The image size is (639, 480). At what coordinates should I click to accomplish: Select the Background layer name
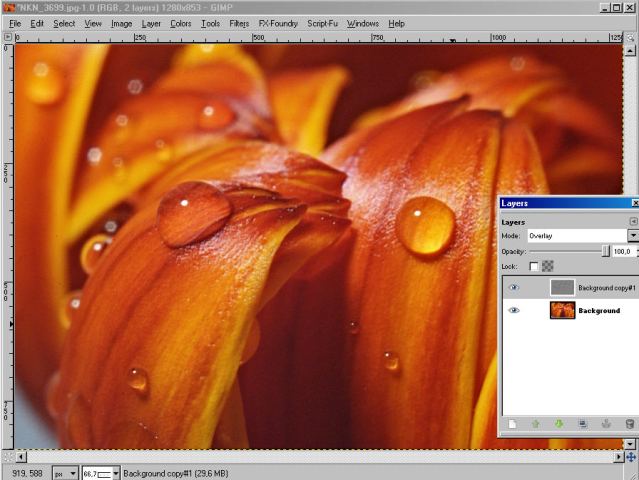pyautogui.click(x=599, y=310)
